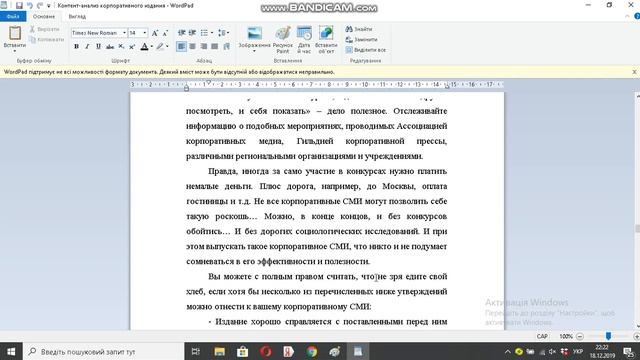The image size is (640, 360).
Task: Select Align text right
Action: 203,47
